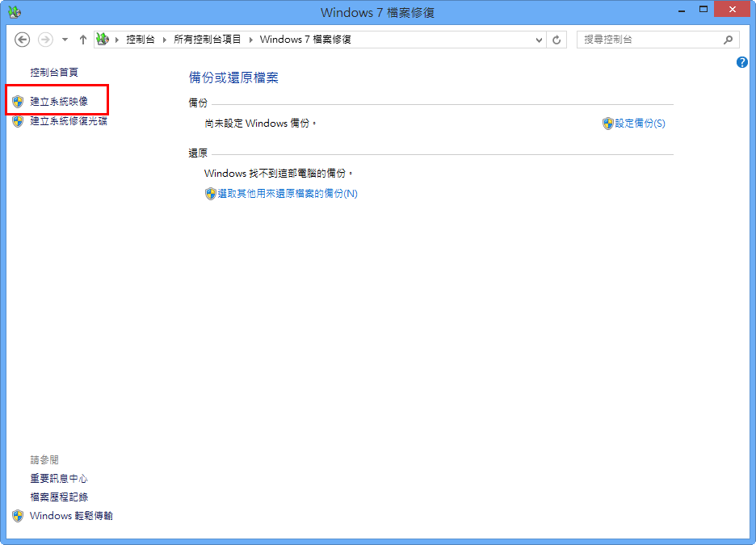Click the shield icon beside 設定備份
This screenshot has width=756, height=545.
point(607,124)
